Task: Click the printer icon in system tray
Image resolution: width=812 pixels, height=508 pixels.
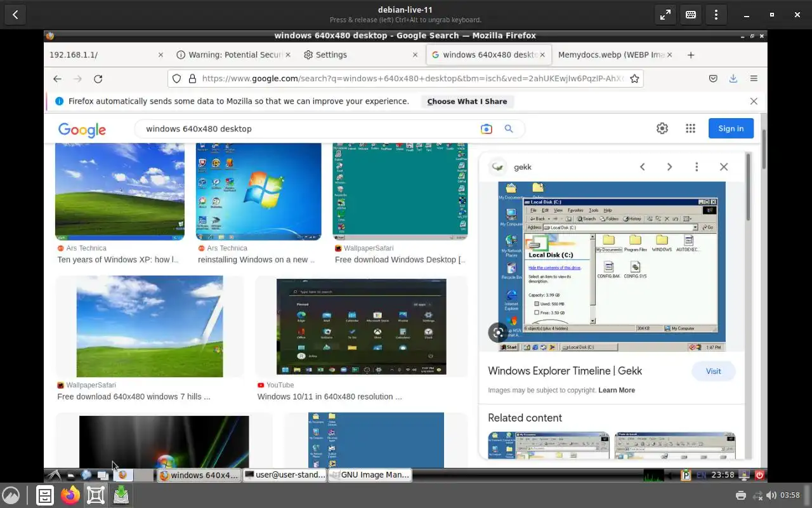Action: pos(740,495)
